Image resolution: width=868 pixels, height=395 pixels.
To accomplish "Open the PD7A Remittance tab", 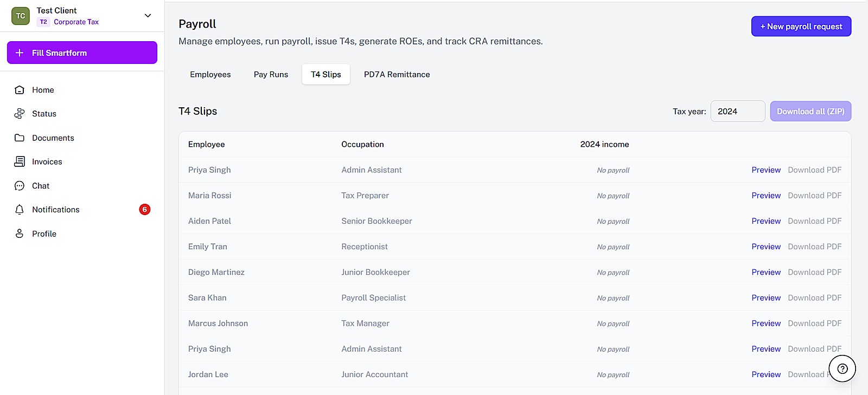I will pos(397,74).
